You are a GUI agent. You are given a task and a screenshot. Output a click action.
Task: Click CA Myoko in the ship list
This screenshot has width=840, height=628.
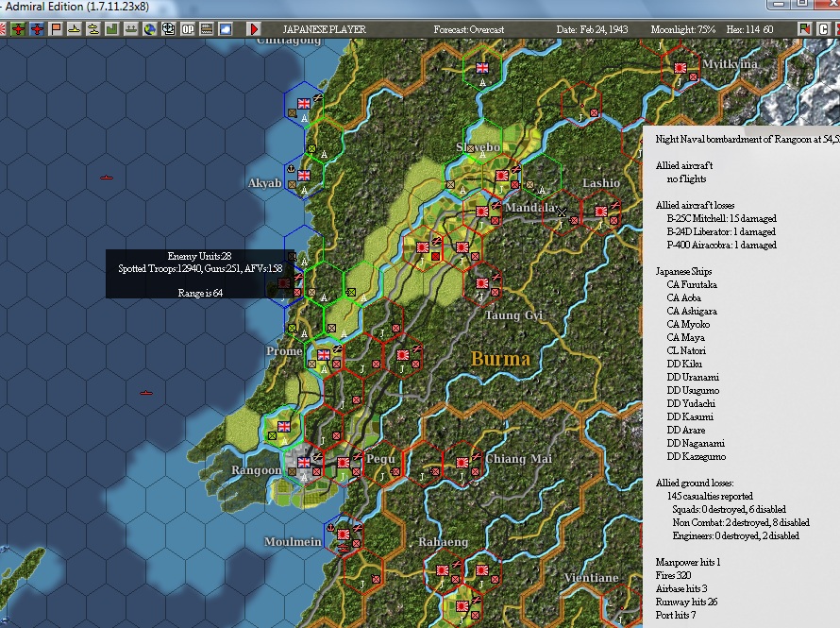688,324
